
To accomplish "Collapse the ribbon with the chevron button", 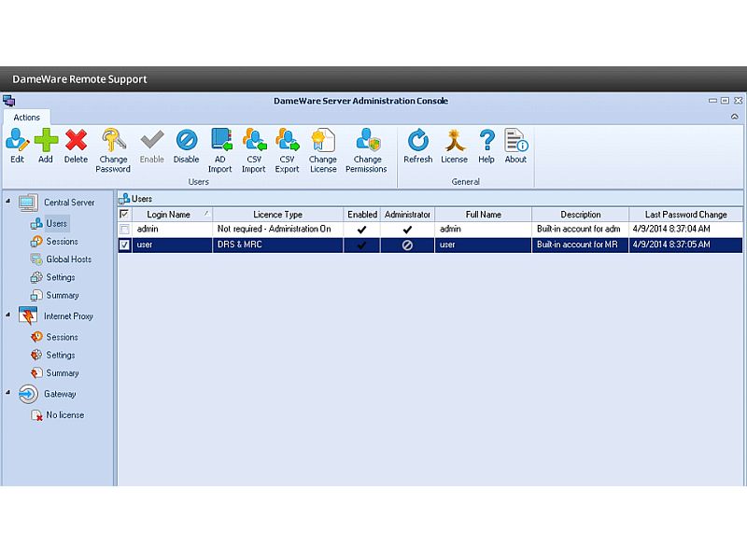I will coord(735,116).
